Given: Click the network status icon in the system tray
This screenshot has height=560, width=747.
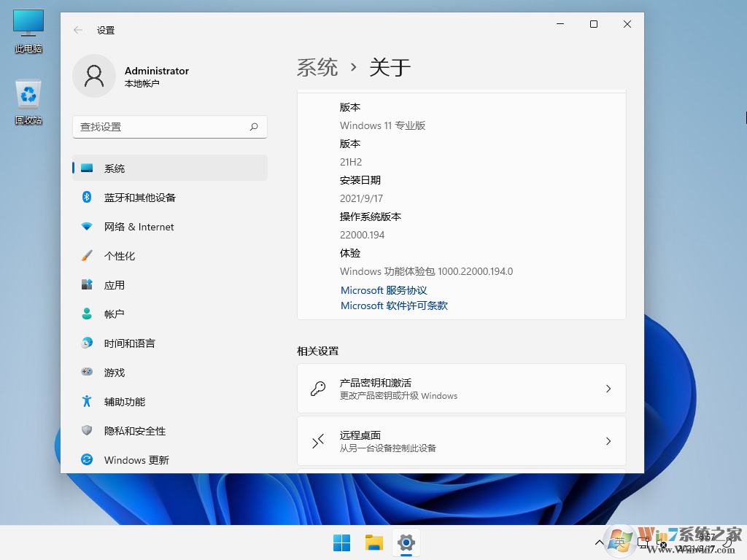Looking at the screenshot, I should [643, 544].
